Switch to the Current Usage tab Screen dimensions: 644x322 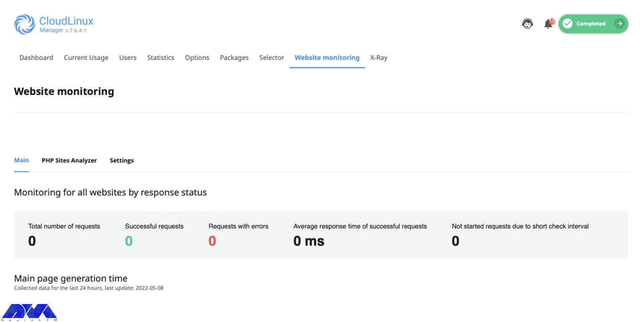point(86,58)
